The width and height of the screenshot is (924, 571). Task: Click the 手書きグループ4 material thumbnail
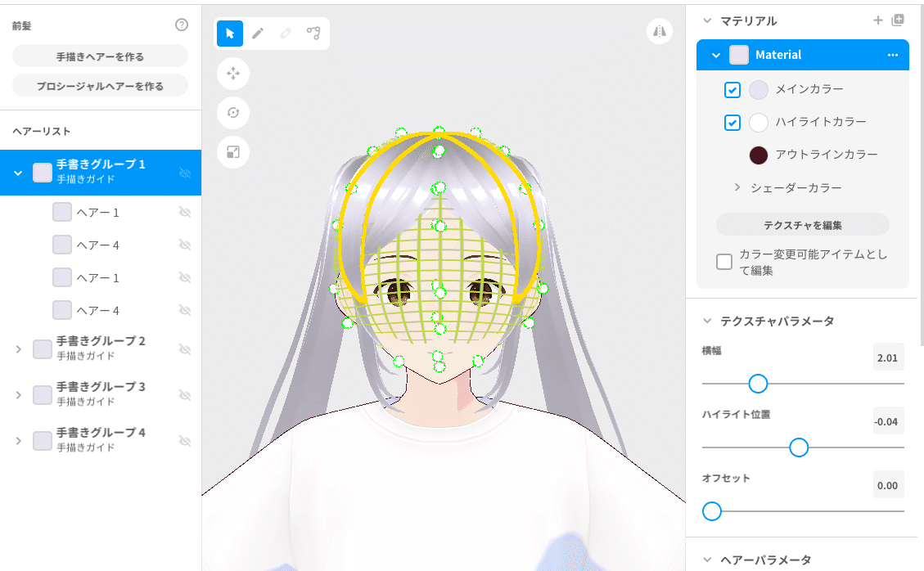[43, 441]
